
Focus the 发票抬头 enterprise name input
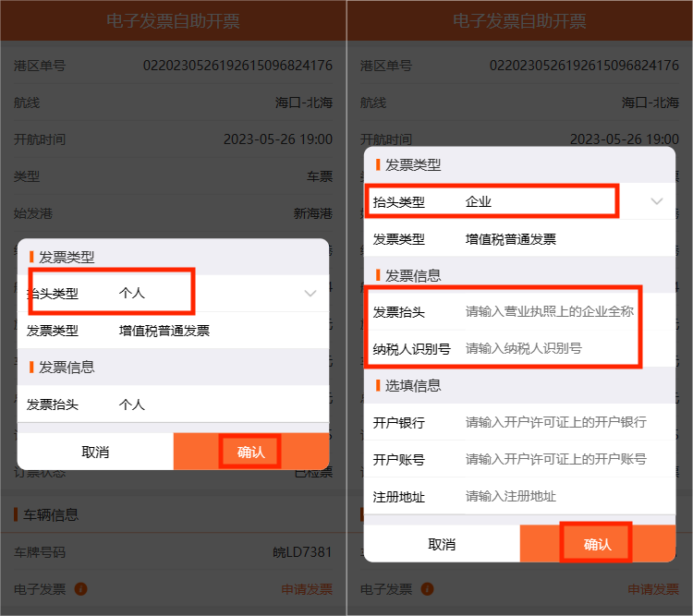point(550,312)
